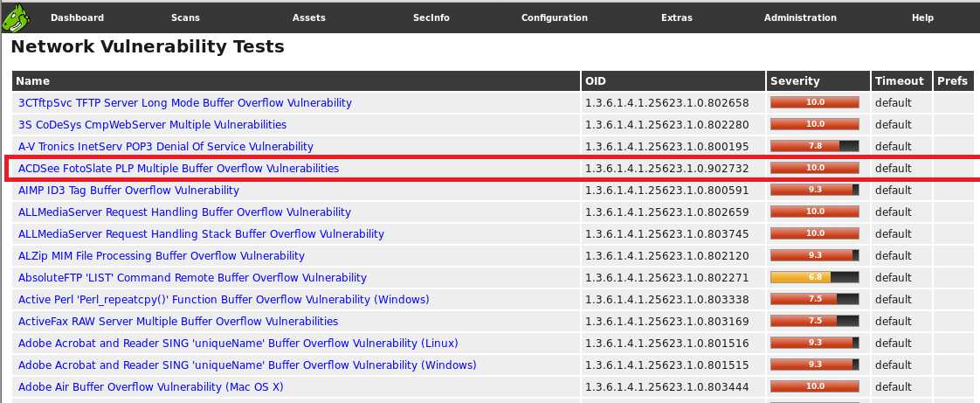The width and height of the screenshot is (980, 403).
Task: Click severity bar 9.3 for AIMP ID3
Action: tap(815, 190)
